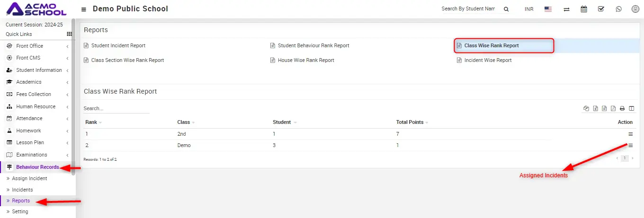Open the task checklist icon in the header

601,9
